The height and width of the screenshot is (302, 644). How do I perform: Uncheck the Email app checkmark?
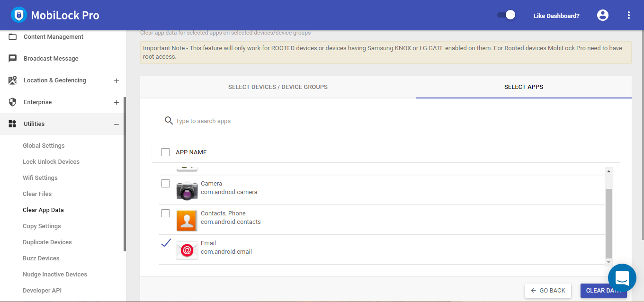[x=166, y=243]
